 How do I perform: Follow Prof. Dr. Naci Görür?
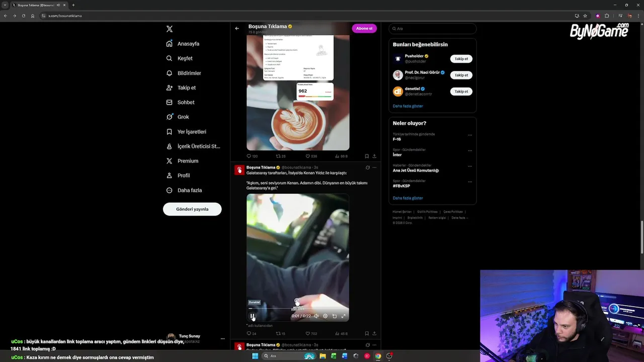[x=461, y=75]
